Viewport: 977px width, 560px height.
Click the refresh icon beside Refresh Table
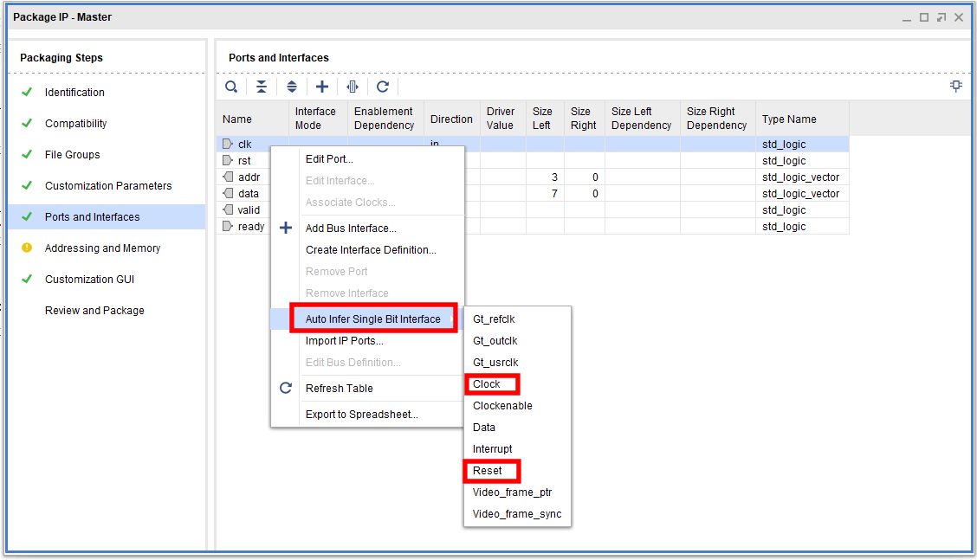click(x=285, y=388)
